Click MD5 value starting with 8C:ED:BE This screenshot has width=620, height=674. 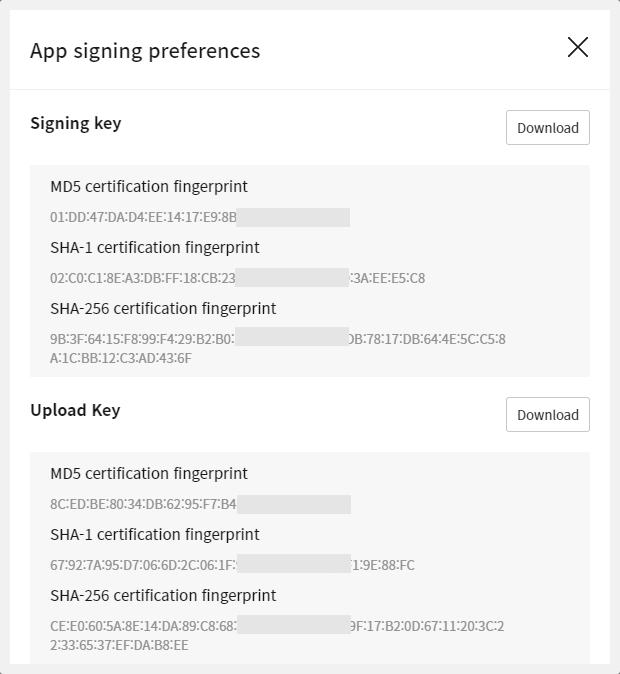[x=143, y=504]
